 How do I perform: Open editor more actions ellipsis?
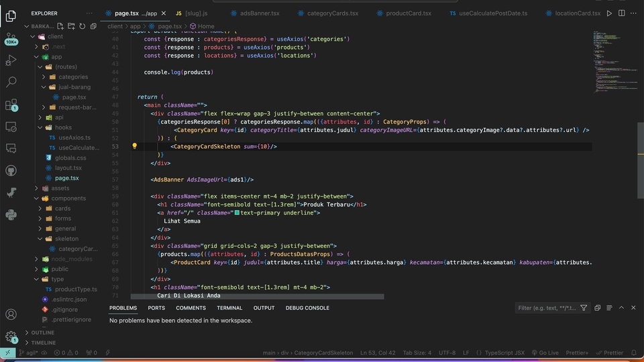633,13
